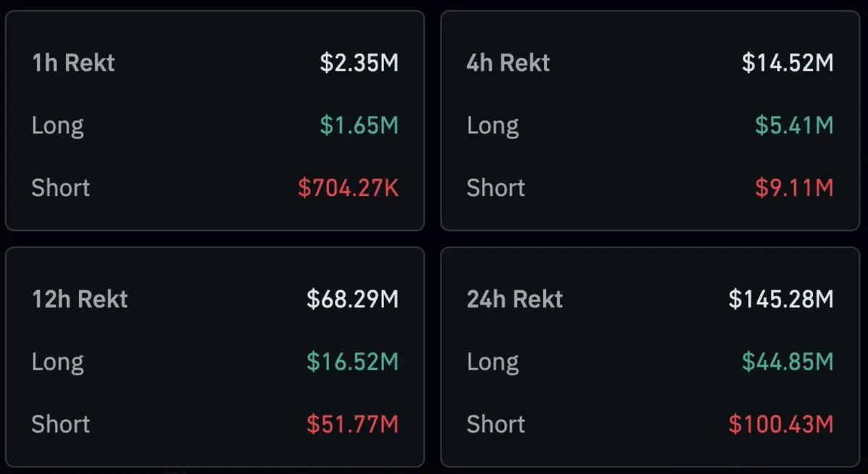Select the 1h Long $1.65M amount

359,126
